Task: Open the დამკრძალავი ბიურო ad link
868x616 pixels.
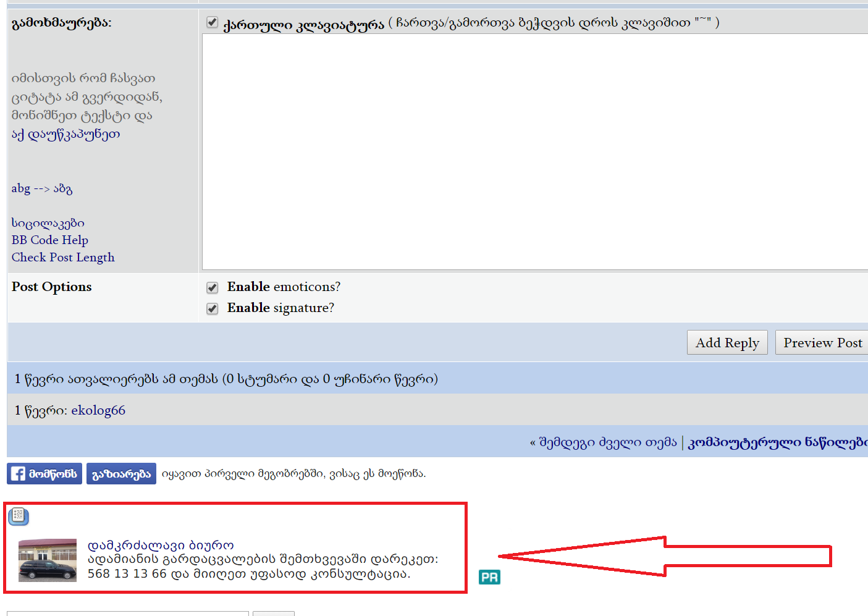Action: coord(161,546)
